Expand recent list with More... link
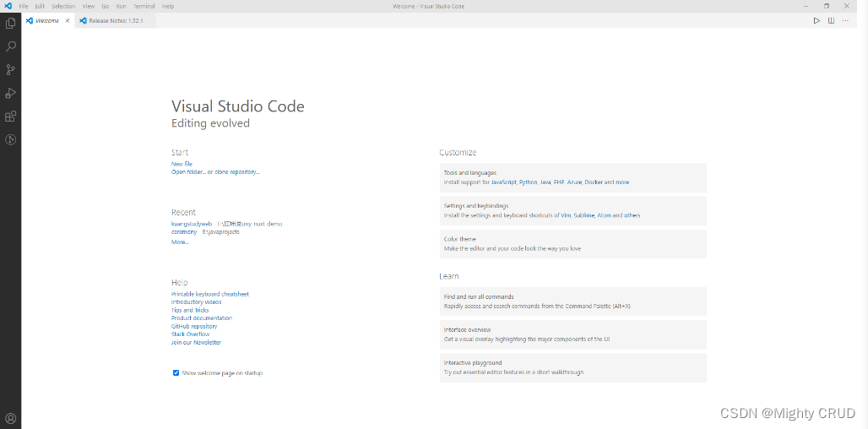 tap(180, 242)
